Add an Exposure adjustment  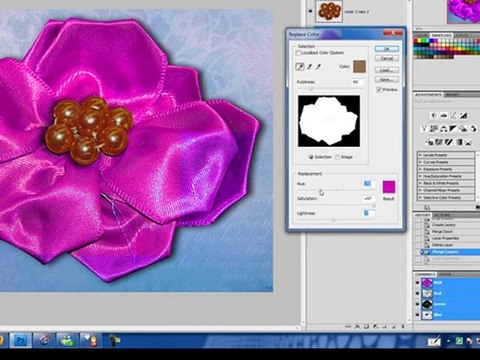(x=463, y=115)
